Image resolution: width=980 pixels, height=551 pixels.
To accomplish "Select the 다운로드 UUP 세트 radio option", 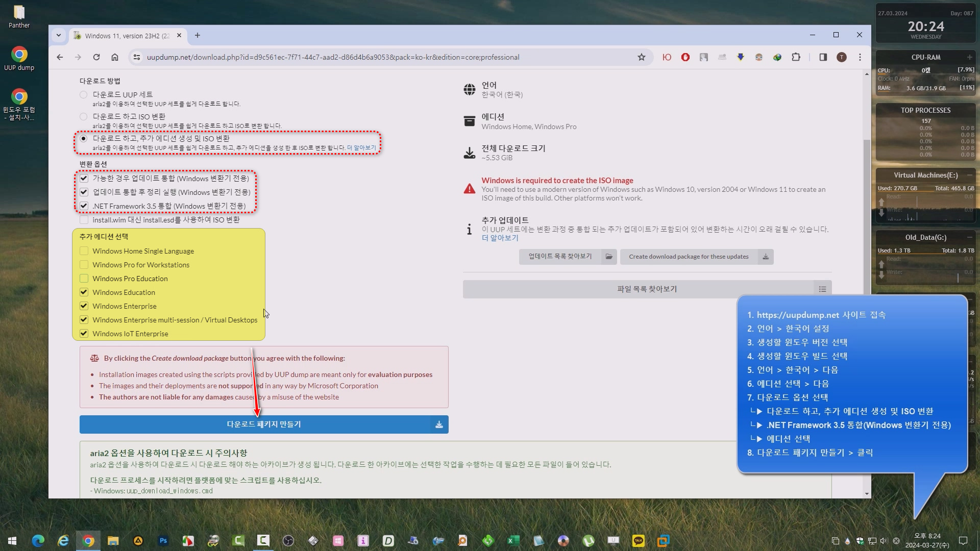I will click(84, 95).
